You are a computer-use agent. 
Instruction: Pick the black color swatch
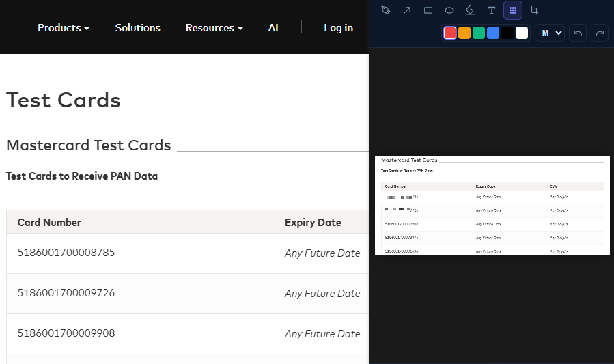point(507,33)
